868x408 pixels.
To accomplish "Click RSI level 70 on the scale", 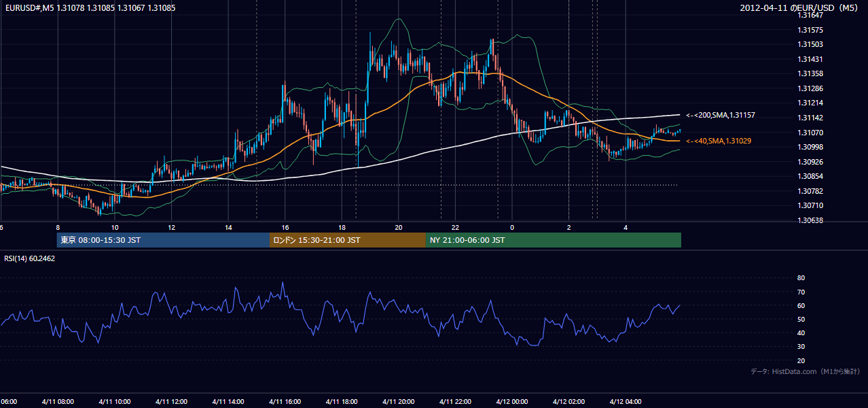I will 801,292.
